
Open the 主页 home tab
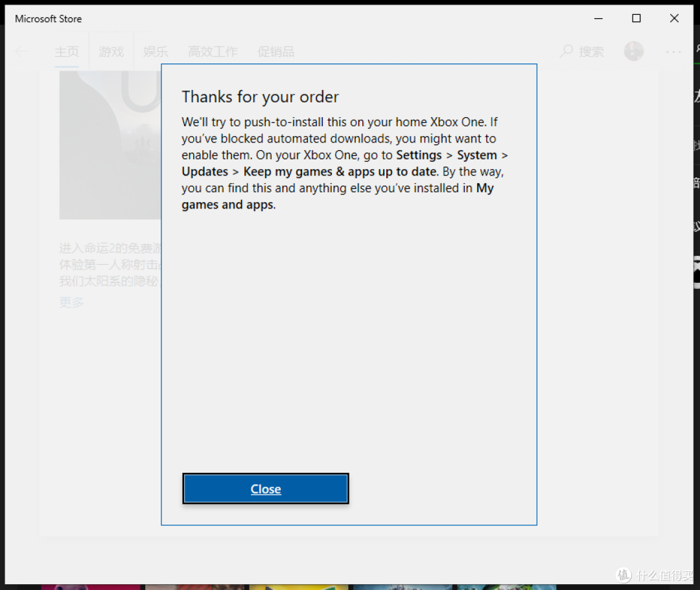[67, 52]
